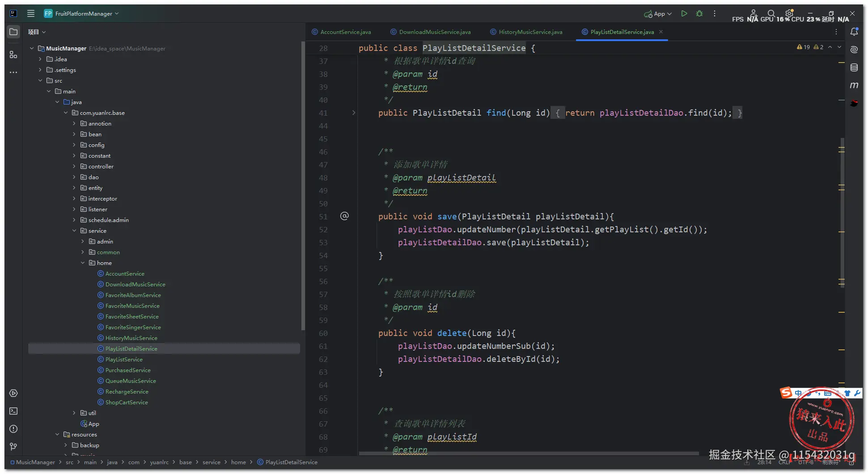Open the Git version control tool window

tap(13, 446)
